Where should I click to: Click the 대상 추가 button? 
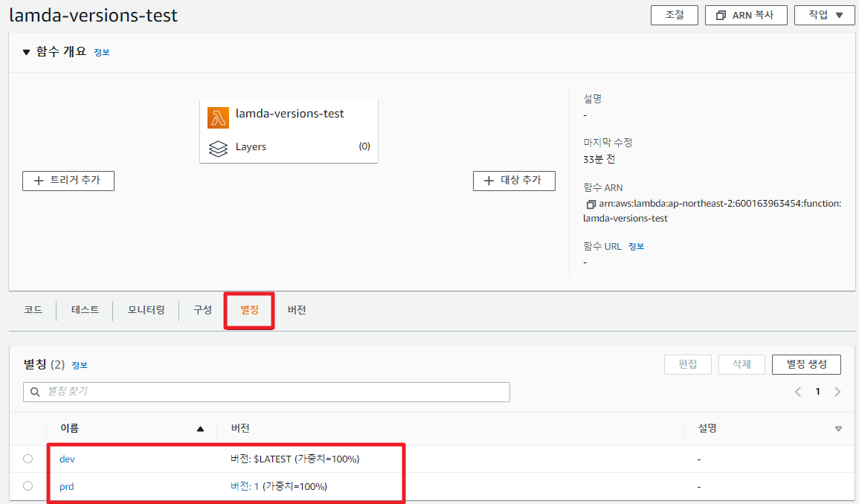click(x=514, y=181)
